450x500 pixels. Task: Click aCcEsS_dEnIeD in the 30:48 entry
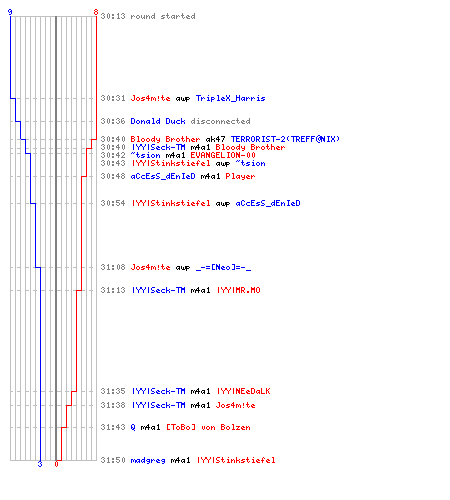coord(163,176)
